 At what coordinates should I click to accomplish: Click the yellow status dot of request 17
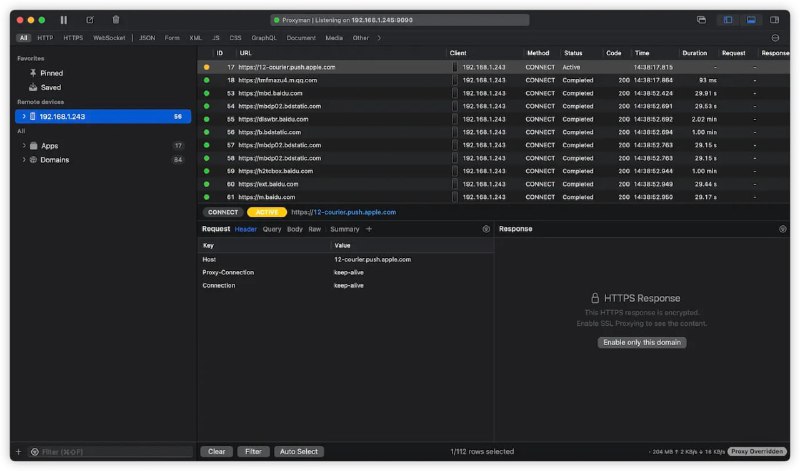[x=206, y=67]
